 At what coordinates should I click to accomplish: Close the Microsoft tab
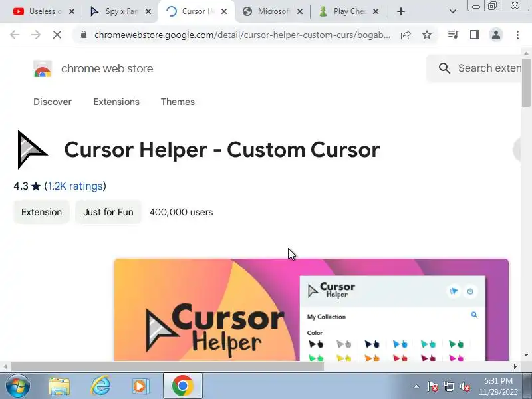pos(300,11)
